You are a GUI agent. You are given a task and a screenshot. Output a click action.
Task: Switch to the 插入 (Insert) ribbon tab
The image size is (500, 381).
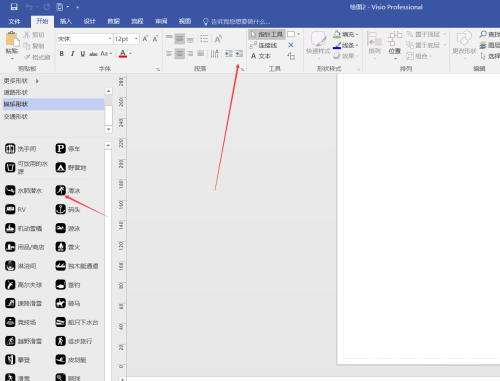click(x=66, y=22)
